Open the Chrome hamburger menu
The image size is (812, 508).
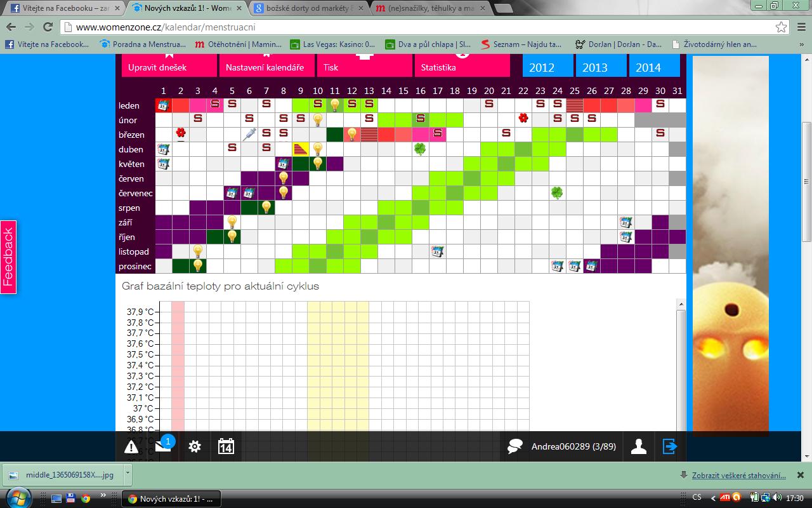pos(800,27)
